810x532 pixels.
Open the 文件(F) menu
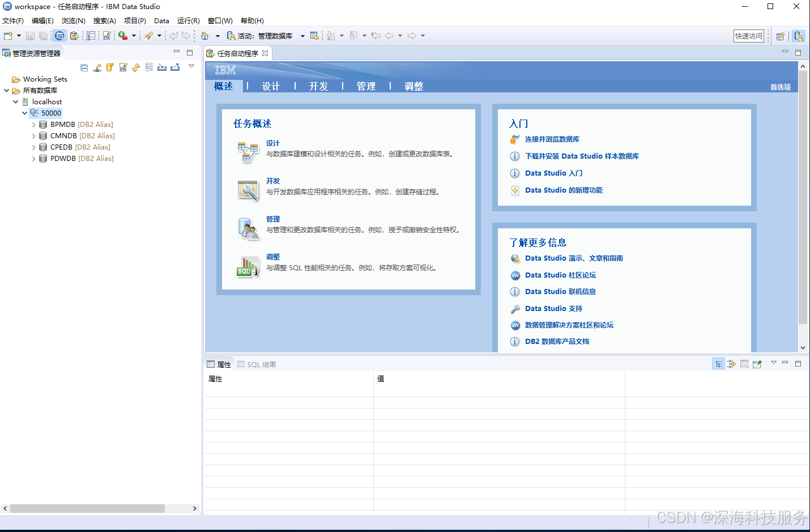(x=13, y=21)
